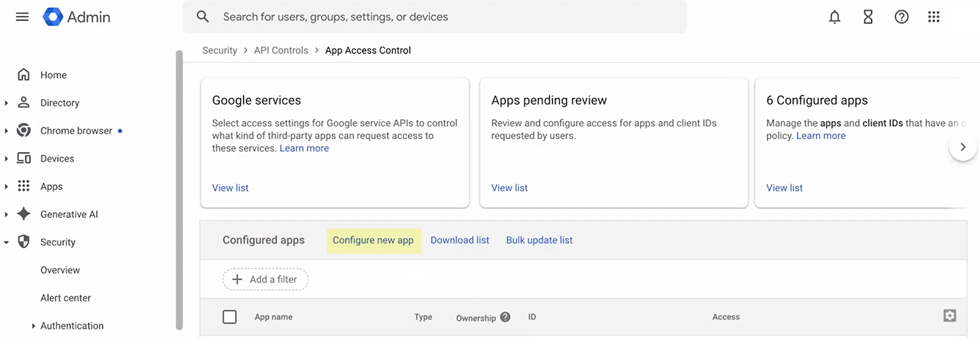
Task: Open Directory in the sidebar
Action: tap(59, 103)
